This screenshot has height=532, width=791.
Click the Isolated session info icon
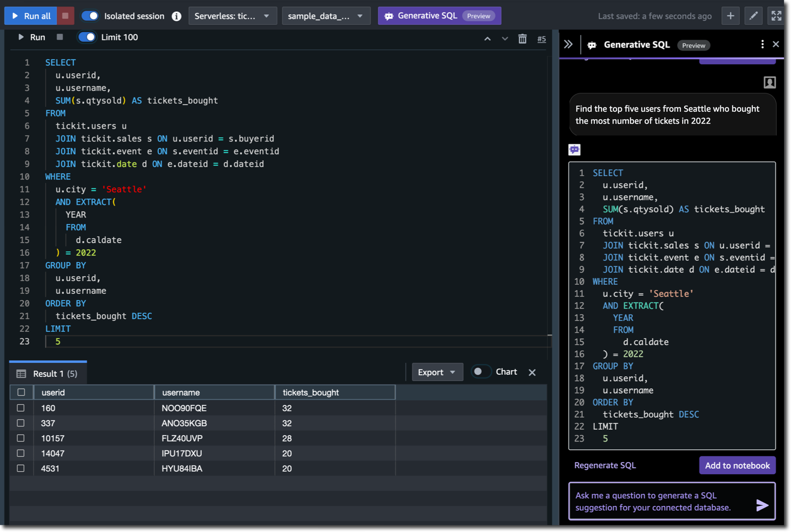[x=176, y=16]
